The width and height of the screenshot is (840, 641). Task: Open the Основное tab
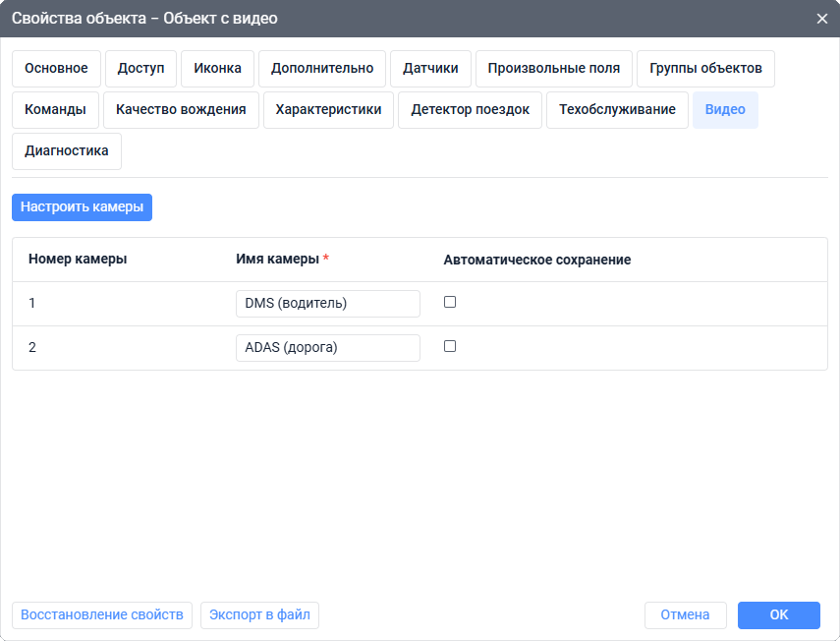click(56, 69)
